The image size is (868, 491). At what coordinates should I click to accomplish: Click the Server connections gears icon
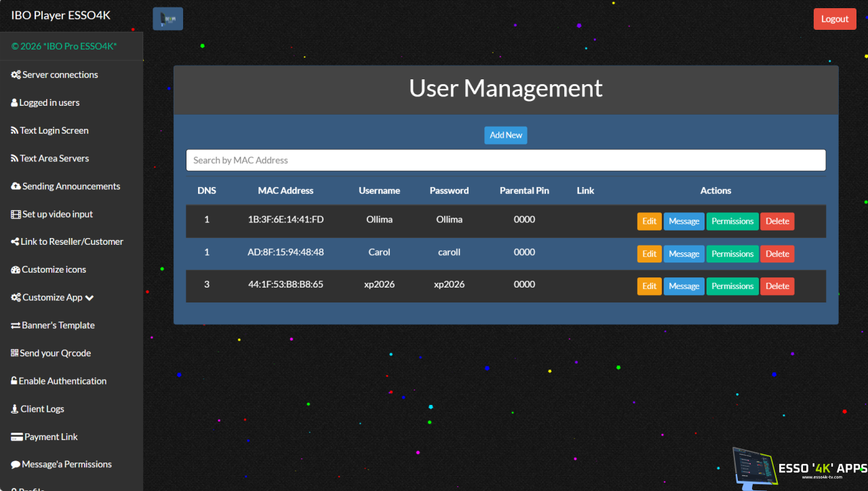[x=16, y=75]
